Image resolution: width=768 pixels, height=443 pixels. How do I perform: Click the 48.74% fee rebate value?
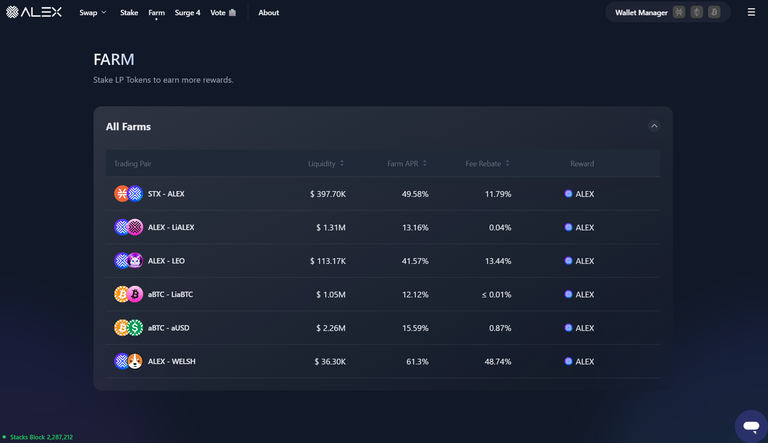(x=498, y=362)
